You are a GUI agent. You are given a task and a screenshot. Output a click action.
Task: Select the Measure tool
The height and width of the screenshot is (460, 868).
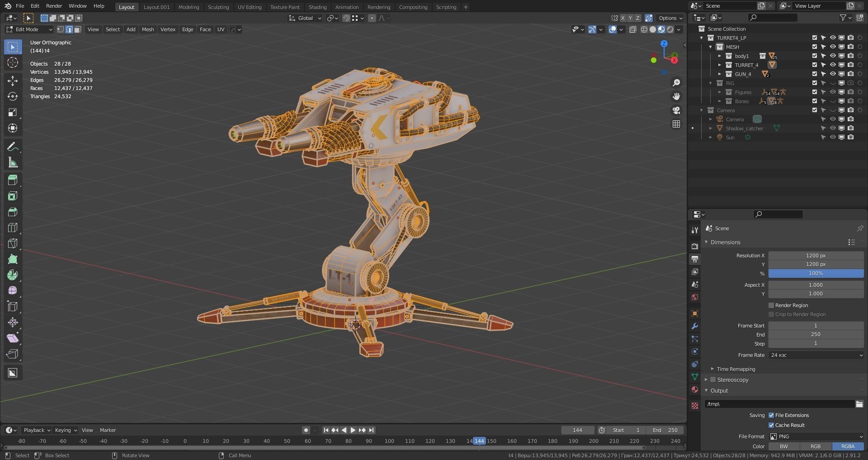(x=13, y=162)
